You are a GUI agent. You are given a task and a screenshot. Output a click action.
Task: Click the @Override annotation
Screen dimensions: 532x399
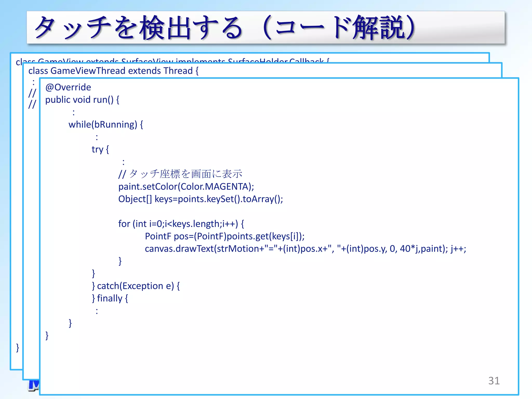68,87
